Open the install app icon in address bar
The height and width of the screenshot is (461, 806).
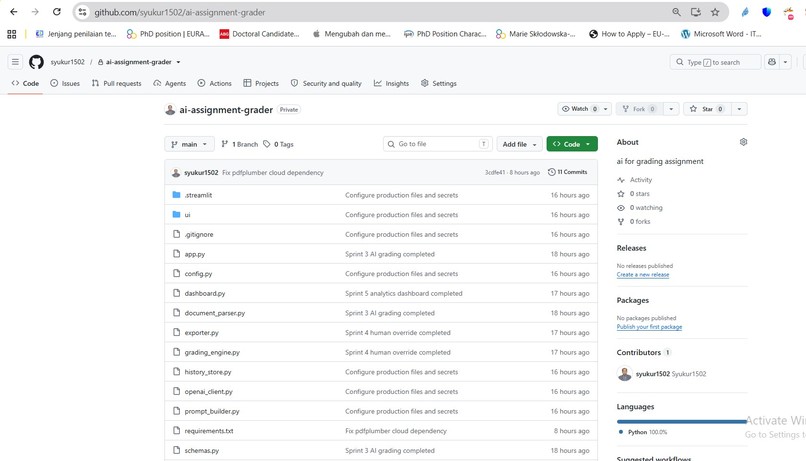(x=695, y=12)
